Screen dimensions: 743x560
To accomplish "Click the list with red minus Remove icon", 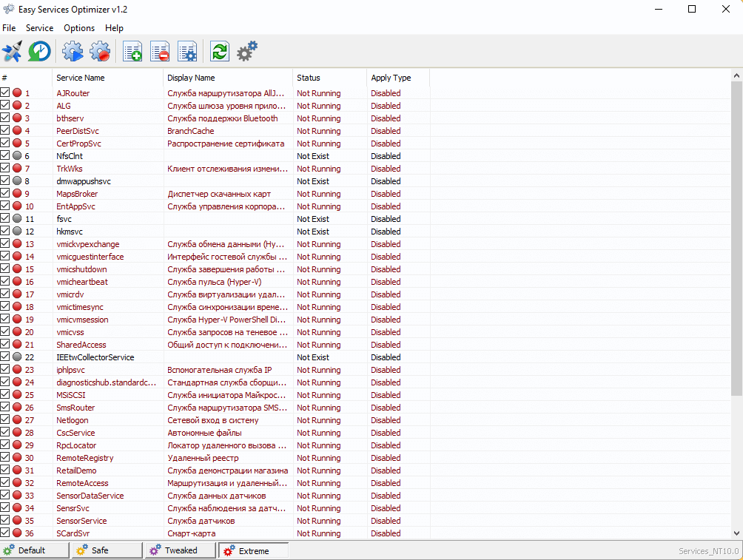I will point(160,51).
